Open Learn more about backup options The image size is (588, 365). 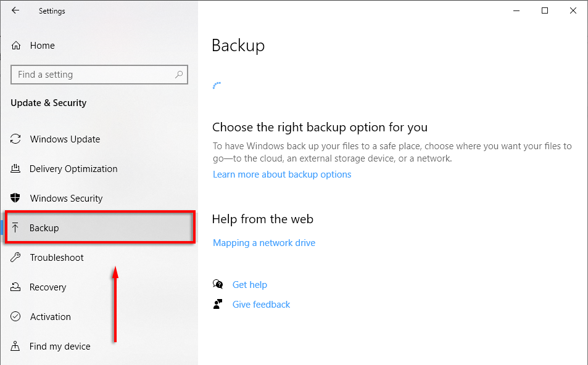(x=282, y=174)
